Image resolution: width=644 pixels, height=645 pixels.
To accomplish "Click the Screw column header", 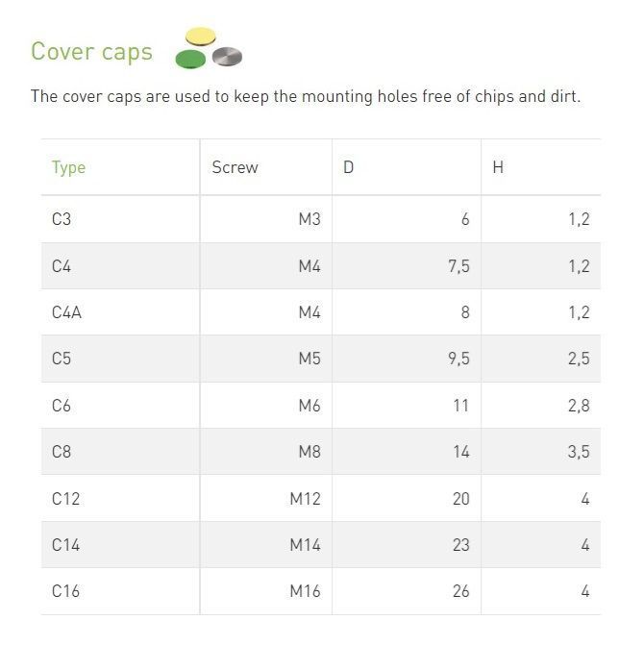I will tap(235, 167).
